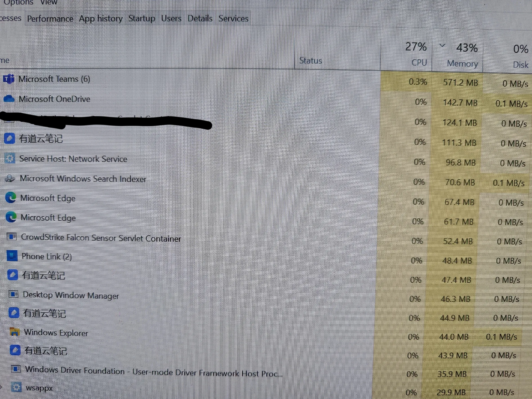Click the sort arrow above the Memory column

click(x=442, y=45)
